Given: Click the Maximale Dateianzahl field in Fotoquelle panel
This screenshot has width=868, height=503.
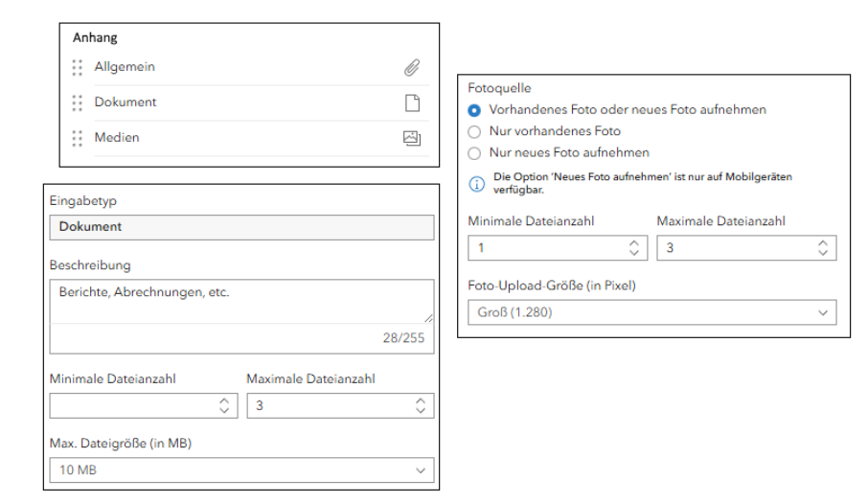Looking at the screenshot, I should point(746,248).
